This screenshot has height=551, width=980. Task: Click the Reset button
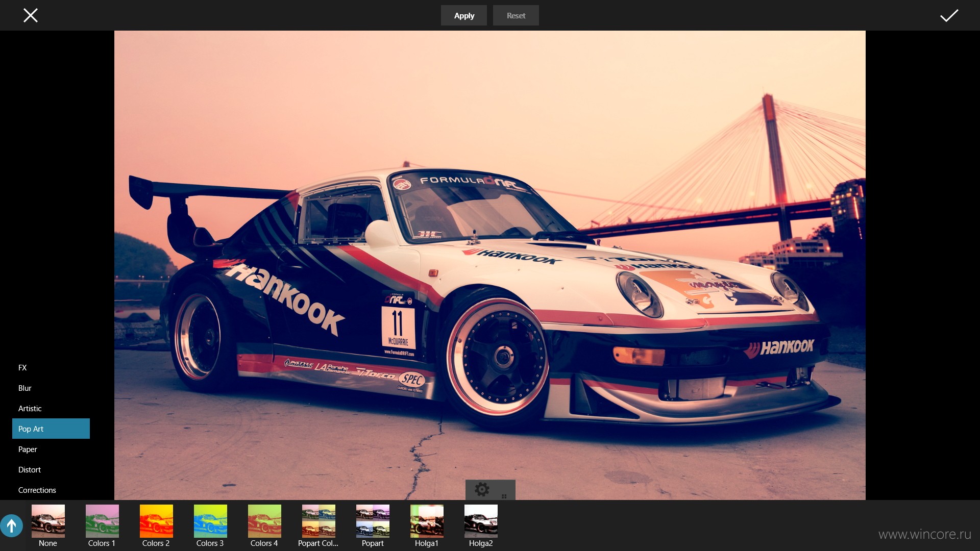516,15
